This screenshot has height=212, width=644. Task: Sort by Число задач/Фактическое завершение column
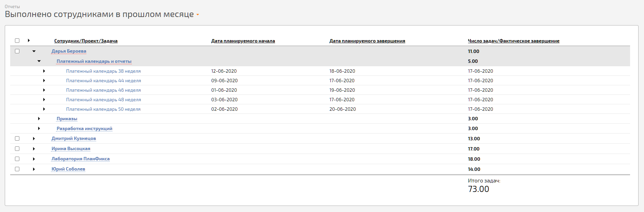click(x=514, y=41)
